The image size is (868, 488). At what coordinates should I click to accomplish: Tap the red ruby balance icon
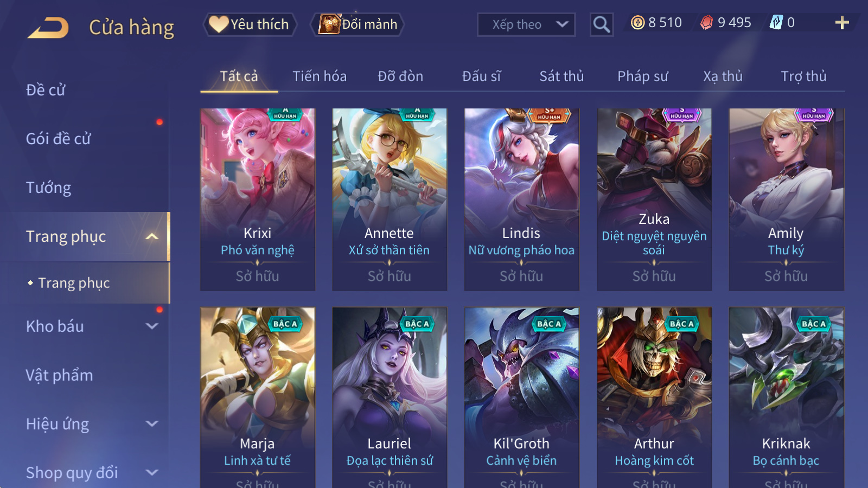(x=707, y=23)
